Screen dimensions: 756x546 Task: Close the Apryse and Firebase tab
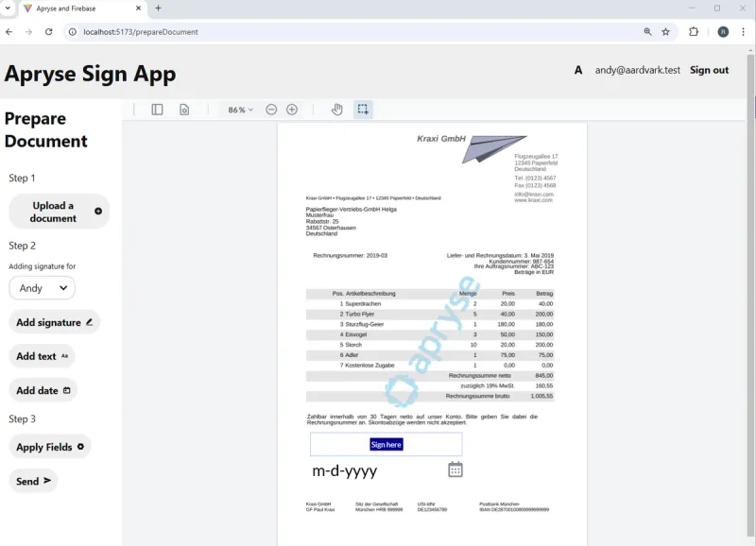[x=138, y=9]
